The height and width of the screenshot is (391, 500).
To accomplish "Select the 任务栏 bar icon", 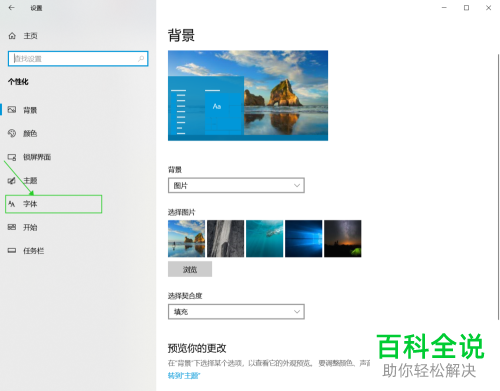I will click(x=12, y=251).
